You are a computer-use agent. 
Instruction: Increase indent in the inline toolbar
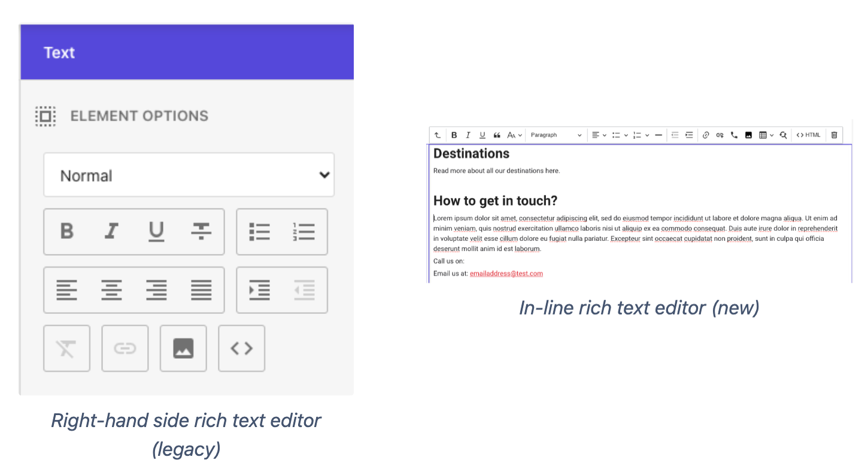pyautogui.click(x=689, y=135)
